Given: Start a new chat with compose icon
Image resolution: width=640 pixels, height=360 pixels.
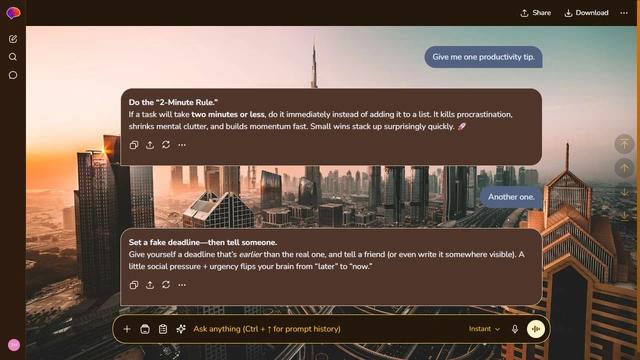Looking at the screenshot, I should click(13, 39).
